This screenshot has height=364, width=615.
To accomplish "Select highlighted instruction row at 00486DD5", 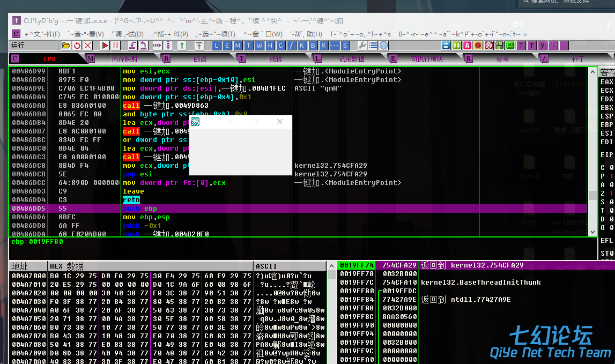I will tap(298, 209).
